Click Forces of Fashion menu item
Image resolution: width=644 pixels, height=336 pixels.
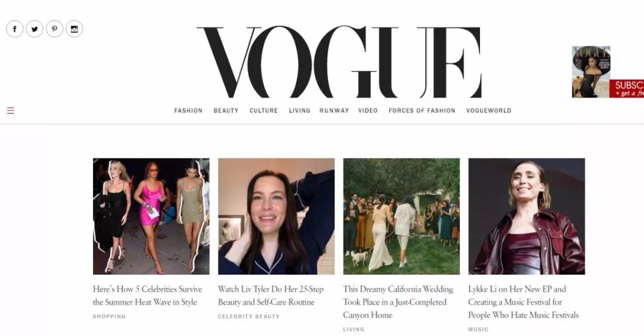coord(422,110)
